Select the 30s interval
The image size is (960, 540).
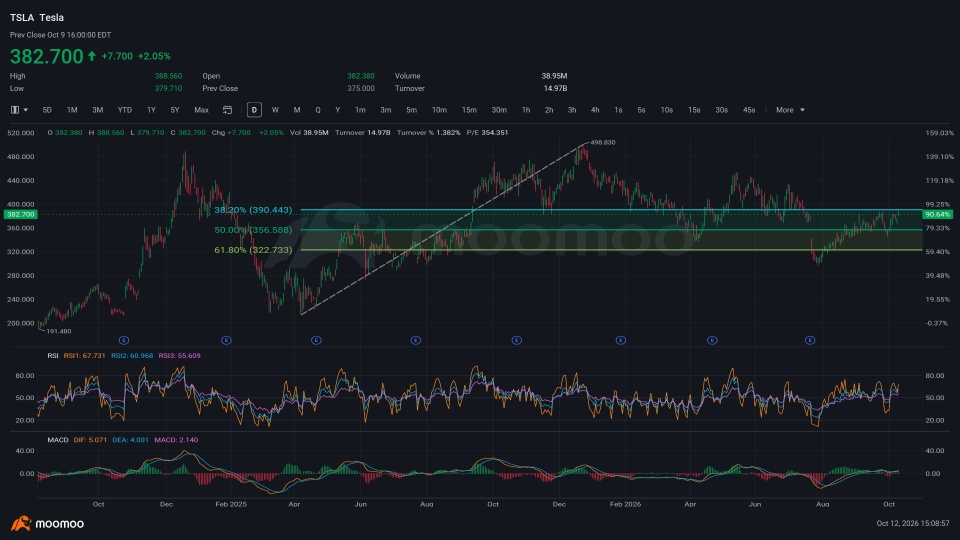721,110
